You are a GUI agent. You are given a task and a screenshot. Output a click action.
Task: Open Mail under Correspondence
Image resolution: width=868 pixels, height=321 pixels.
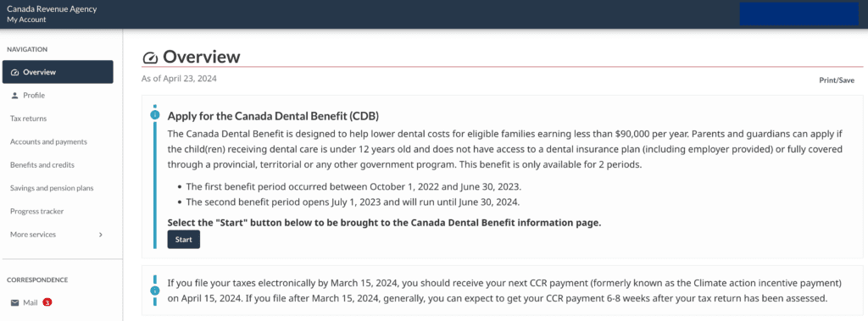tap(31, 302)
